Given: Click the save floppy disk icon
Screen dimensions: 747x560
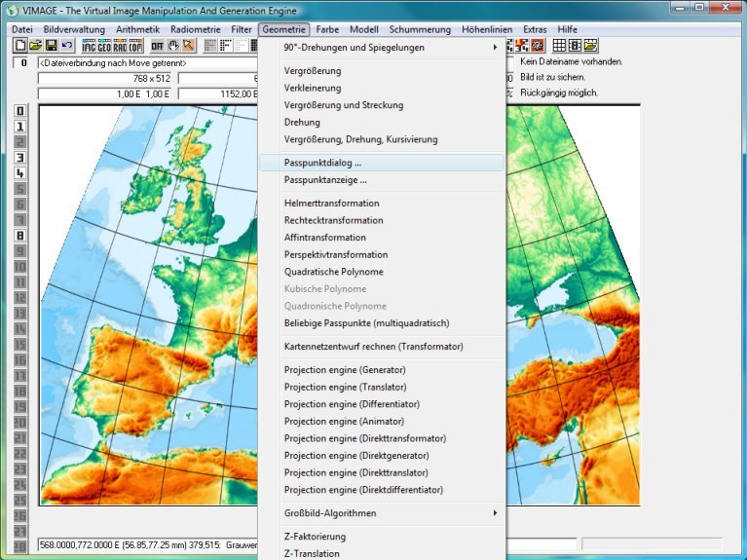Looking at the screenshot, I should click(x=51, y=46).
